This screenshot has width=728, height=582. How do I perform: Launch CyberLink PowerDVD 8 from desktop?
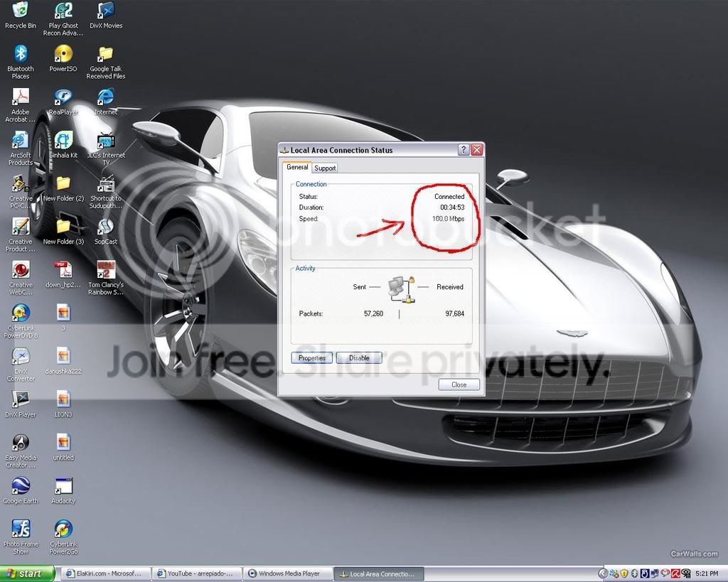(x=21, y=320)
